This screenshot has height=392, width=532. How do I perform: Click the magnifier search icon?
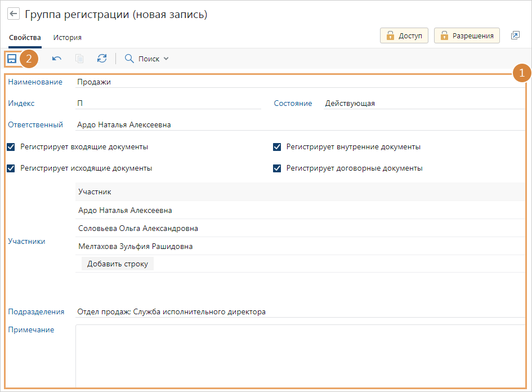pyautogui.click(x=129, y=59)
